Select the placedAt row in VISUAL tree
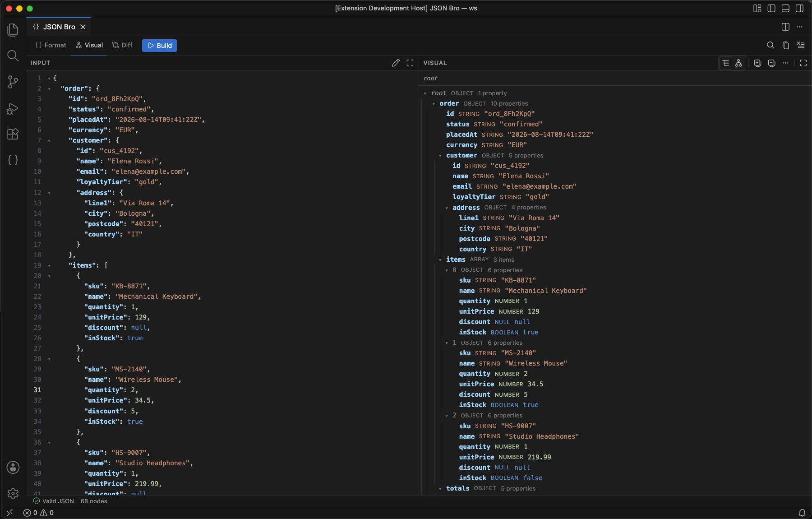Viewport: 812px width, 519px height. (x=616, y=134)
